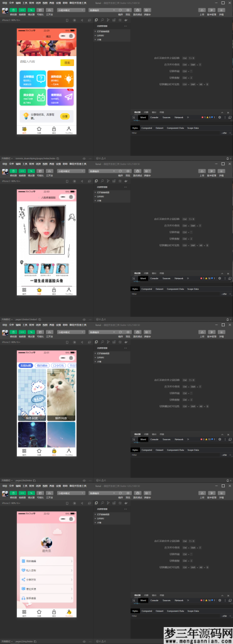Viewport: 233px width, 644px height.
Task: Expand the 大纲 outline row in the cat wallpaper window
Action: click(x=112, y=362)
